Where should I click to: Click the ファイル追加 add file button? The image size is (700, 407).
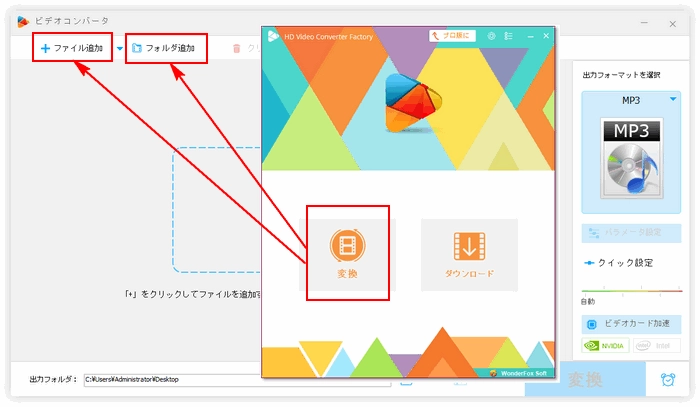pyautogui.click(x=72, y=48)
